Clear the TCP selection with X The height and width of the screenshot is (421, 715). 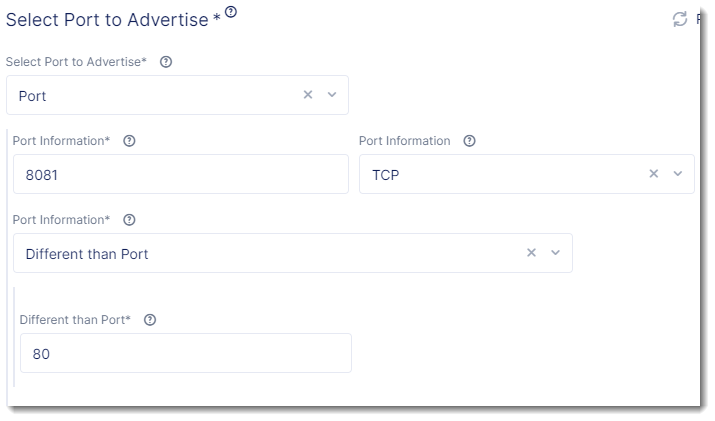tap(654, 174)
